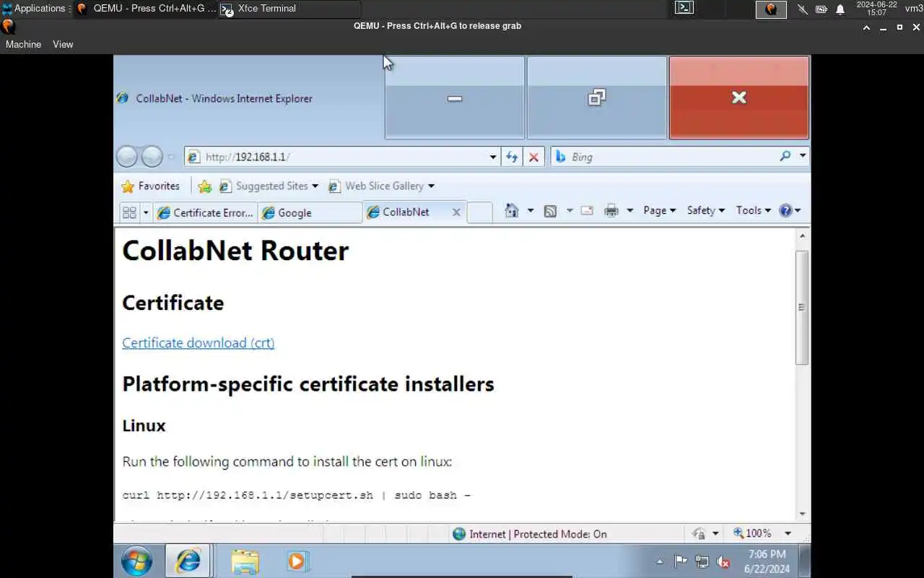Follow the Certificate download (crt) link
Viewport: 924px width, 578px height.
(199, 342)
